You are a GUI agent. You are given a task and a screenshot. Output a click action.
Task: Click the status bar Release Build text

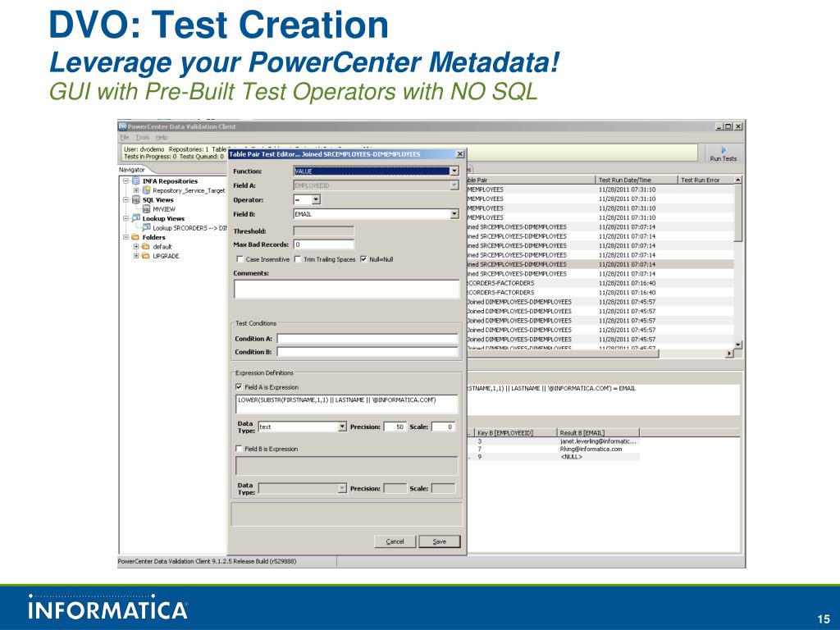pos(207,561)
